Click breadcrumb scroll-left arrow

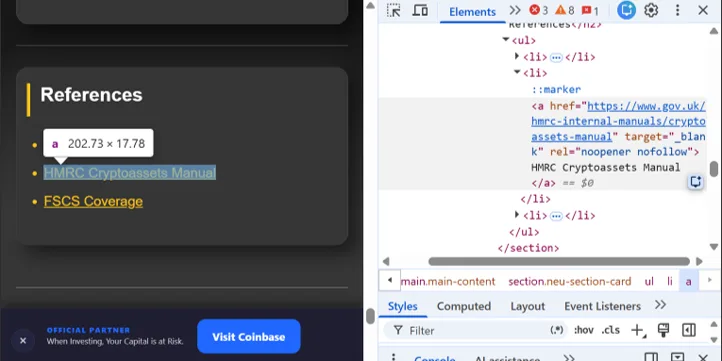390,280
